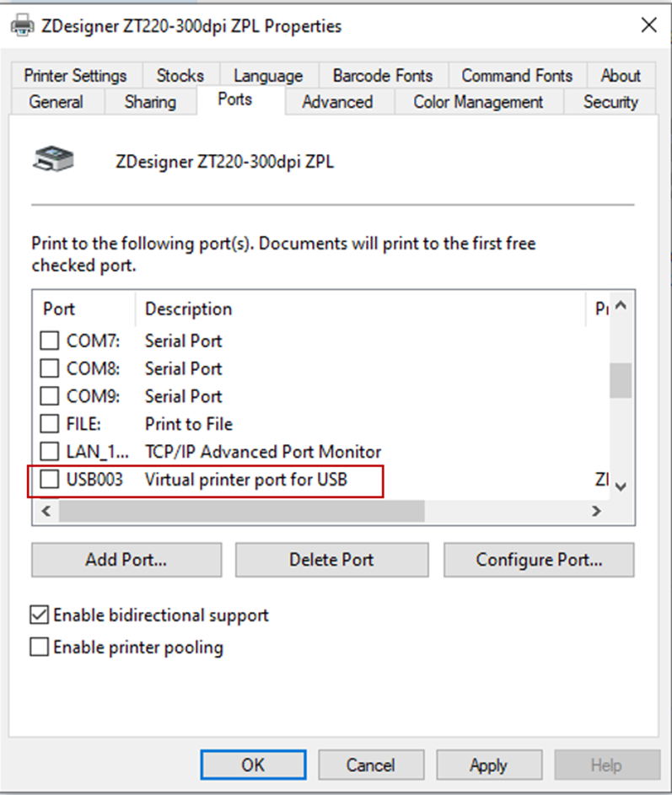Click the Add Port button
The width and height of the screenshot is (672, 795).
(x=126, y=560)
